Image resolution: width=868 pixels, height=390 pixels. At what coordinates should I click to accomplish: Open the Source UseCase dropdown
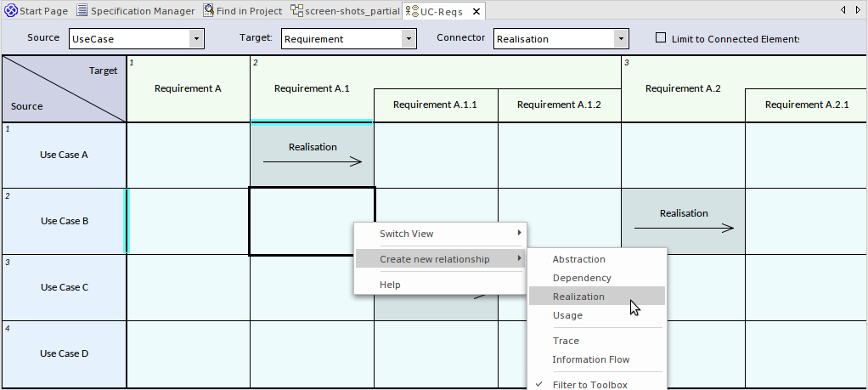click(196, 39)
